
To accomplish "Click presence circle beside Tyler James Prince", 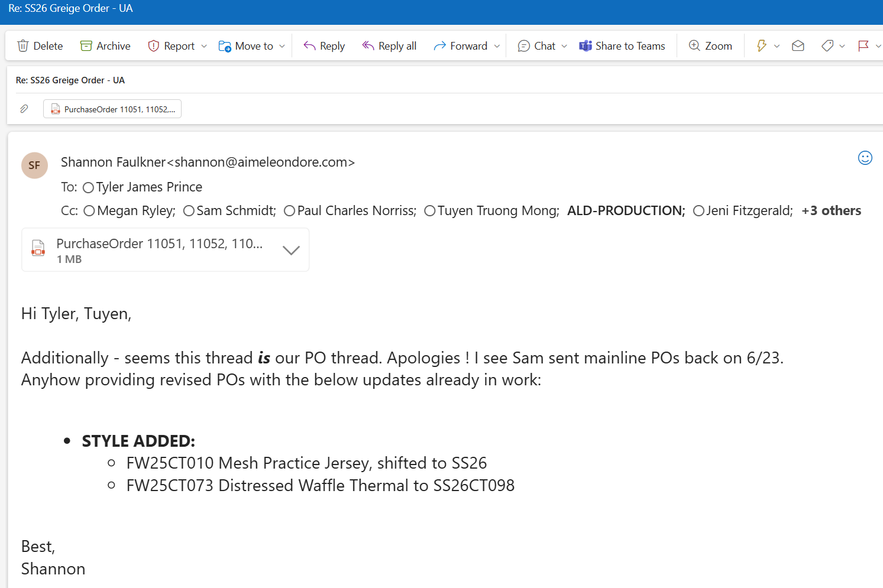I will point(89,188).
